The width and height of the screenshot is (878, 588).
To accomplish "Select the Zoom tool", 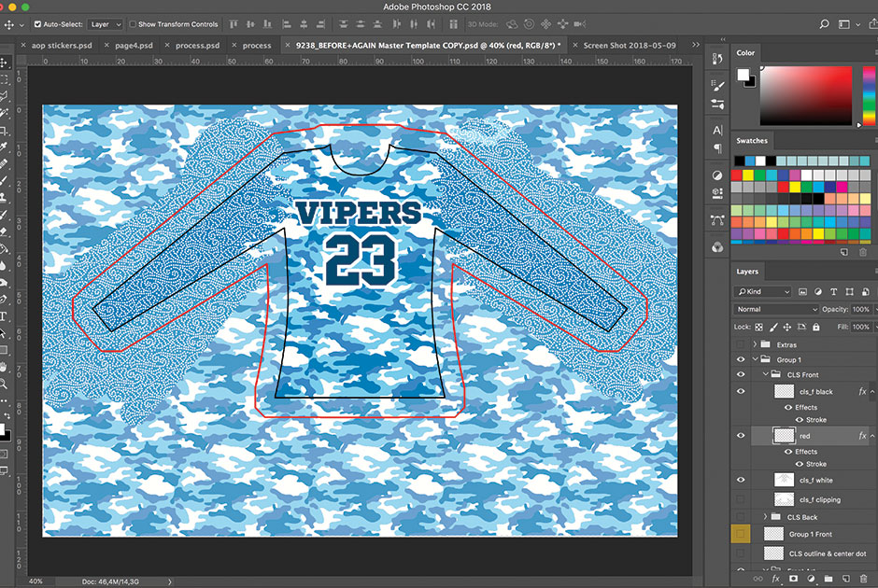I will 4,384.
